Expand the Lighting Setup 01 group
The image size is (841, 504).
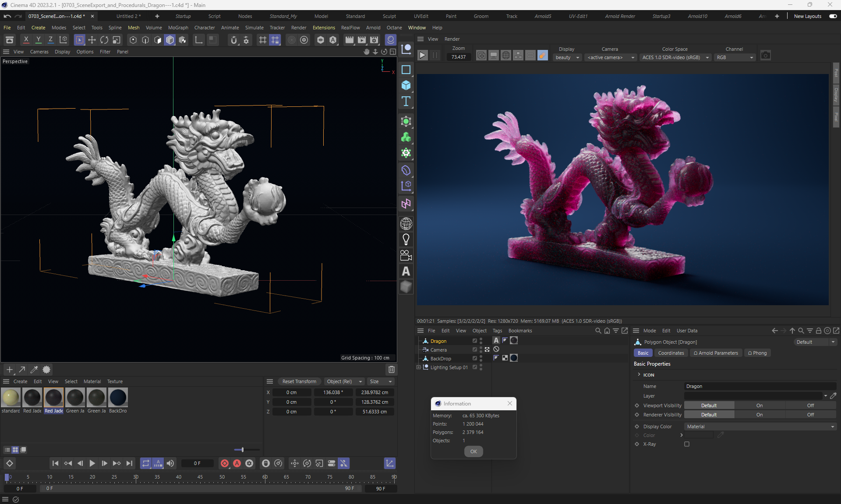point(418,367)
